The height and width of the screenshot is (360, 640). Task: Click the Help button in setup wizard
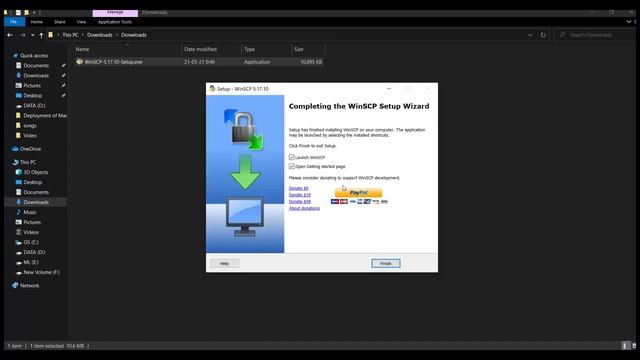point(224,263)
